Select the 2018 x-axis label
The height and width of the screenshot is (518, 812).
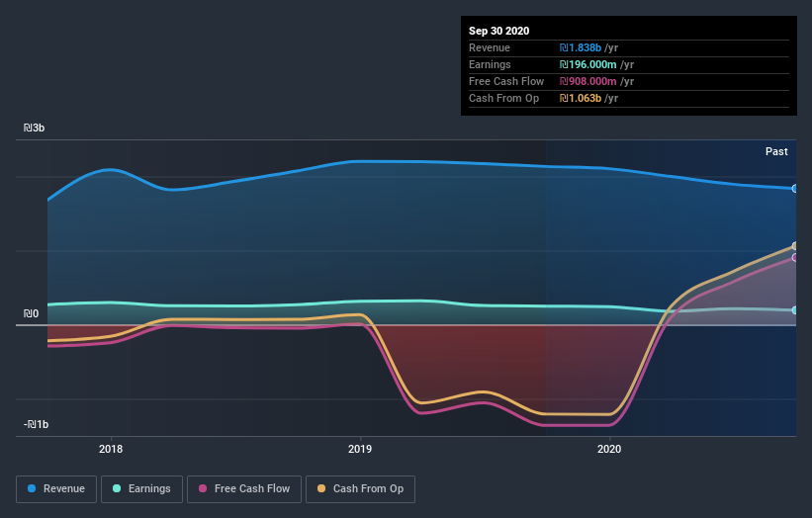coord(111,449)
